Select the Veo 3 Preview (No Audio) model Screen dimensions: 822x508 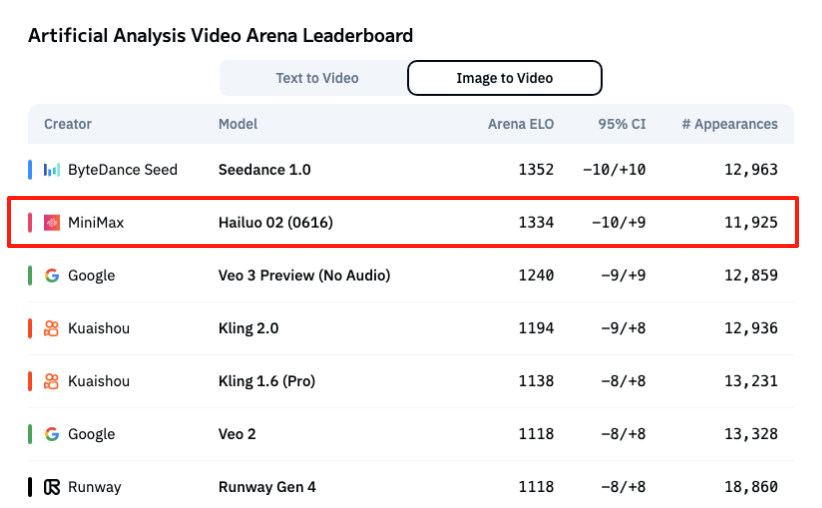click(x=304, y=276)
